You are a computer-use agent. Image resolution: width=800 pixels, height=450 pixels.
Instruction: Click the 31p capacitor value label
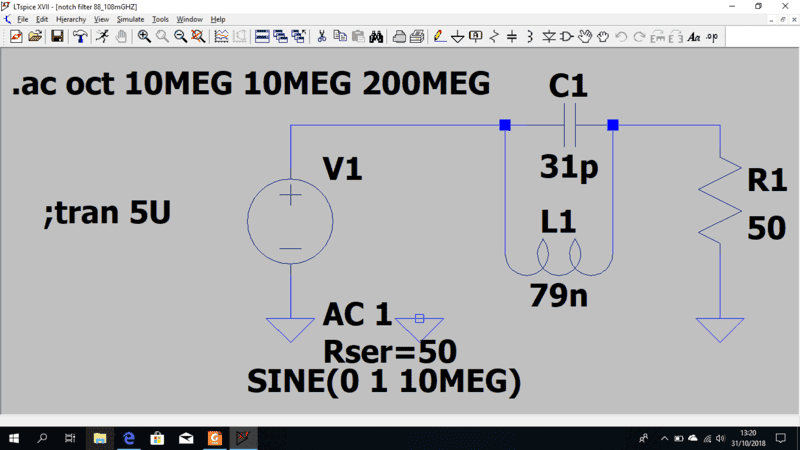pyautogui.click(x=568, y=166)
